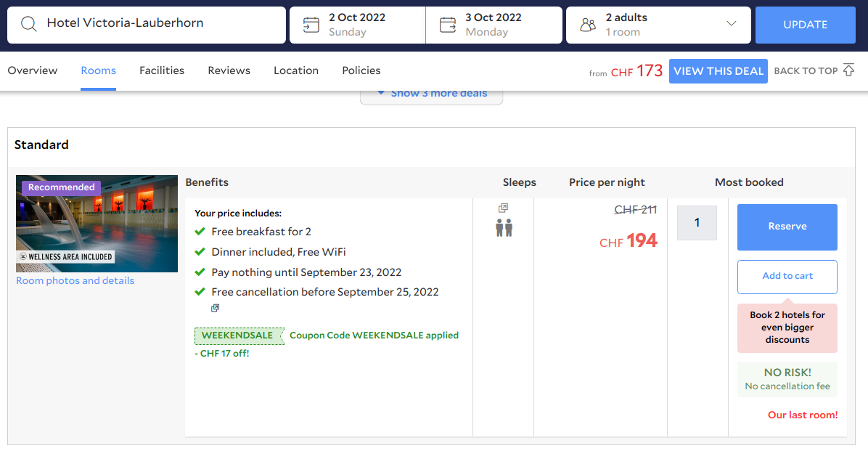Screen dimensions: 868x451
Task: Click the search magnifier icon
Action: pos(28,24)
